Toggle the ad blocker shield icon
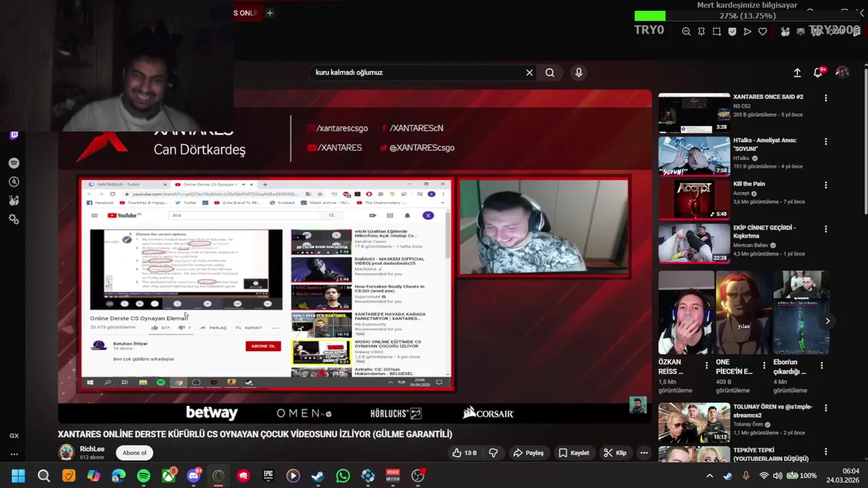Image resolution: width=868 pixels, height=488 pixels. coord(732,31)
